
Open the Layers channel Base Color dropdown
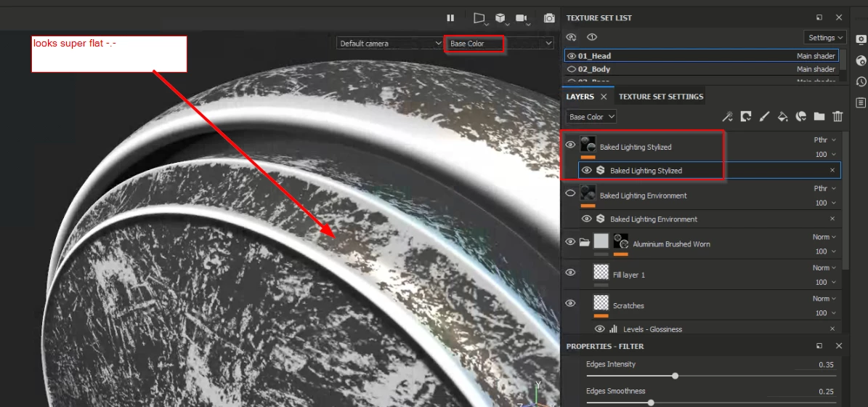[x=591, y=117]
